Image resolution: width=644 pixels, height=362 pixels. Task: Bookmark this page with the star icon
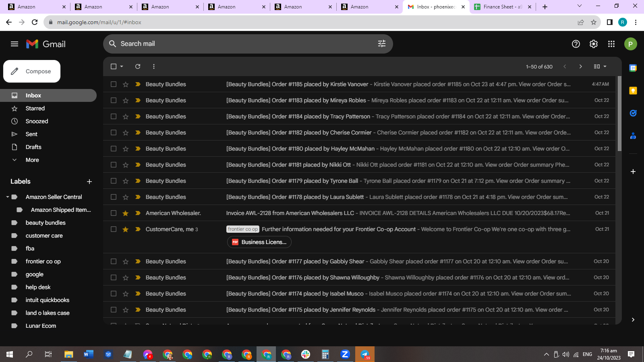pos(594,22)
